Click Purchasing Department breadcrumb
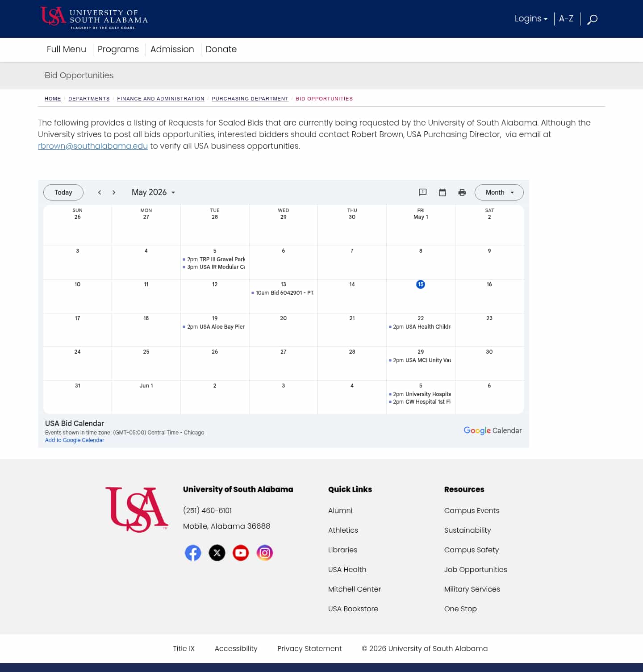643x672 pixels. [250, 99]
